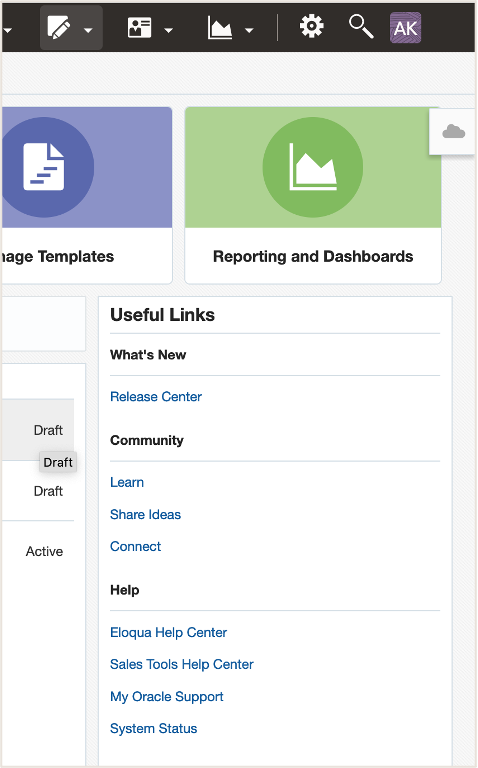This screenshot has height=768, width=478.
Task: Open the Page Templates card title
Action: (58, 256)
